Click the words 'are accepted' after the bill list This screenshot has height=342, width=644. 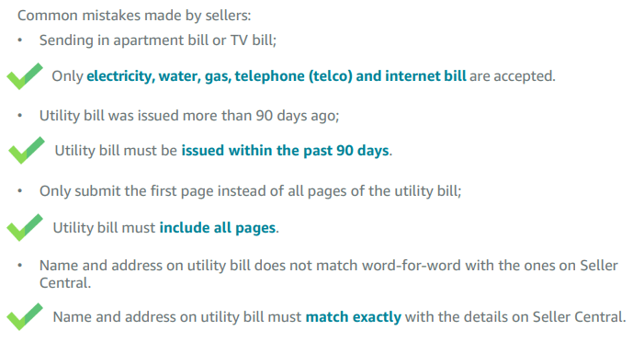tap(512, 76)
